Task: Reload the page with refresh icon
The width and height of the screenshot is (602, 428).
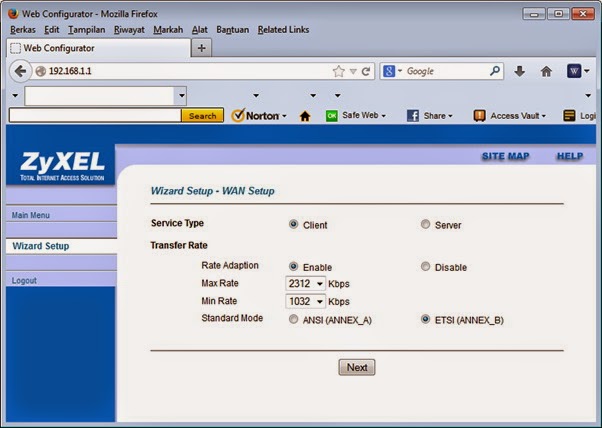Action: pos(366,71)
